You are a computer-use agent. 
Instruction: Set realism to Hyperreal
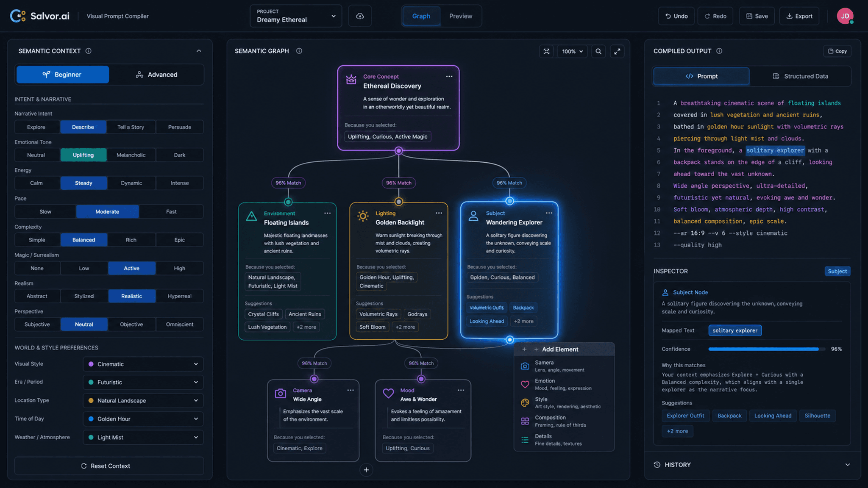pyautogui.click(x=180, y=296)
